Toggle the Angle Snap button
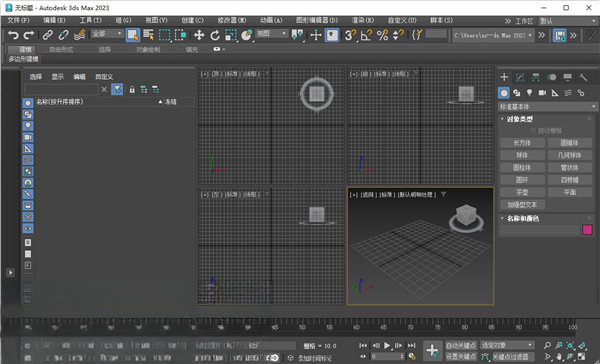The image size is (600, 364). [x=366, y=35]
